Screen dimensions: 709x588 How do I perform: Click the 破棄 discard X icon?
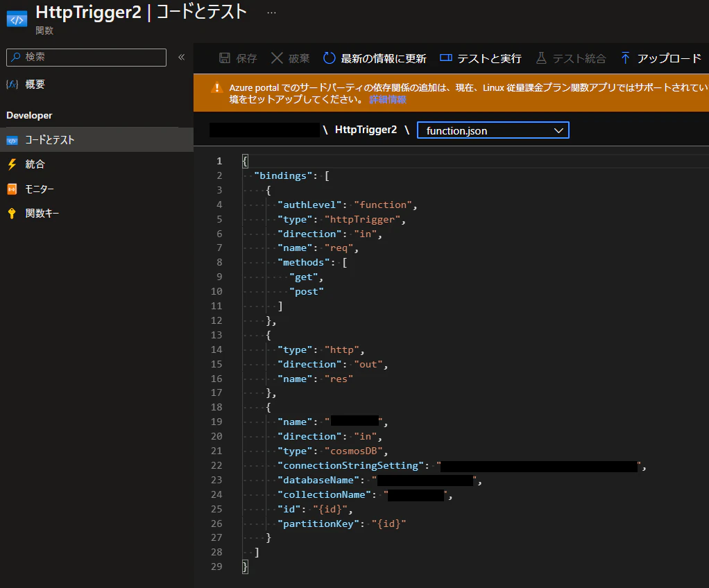pos(277,58)
